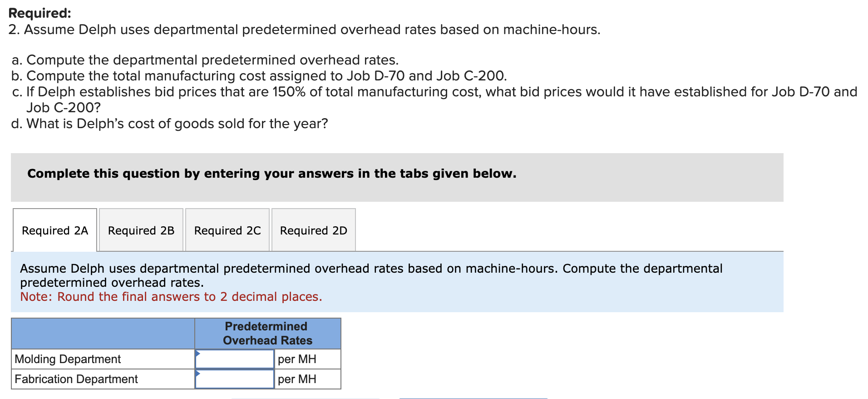
Task: Click the Required 2A tab
Action: (54, 230)
